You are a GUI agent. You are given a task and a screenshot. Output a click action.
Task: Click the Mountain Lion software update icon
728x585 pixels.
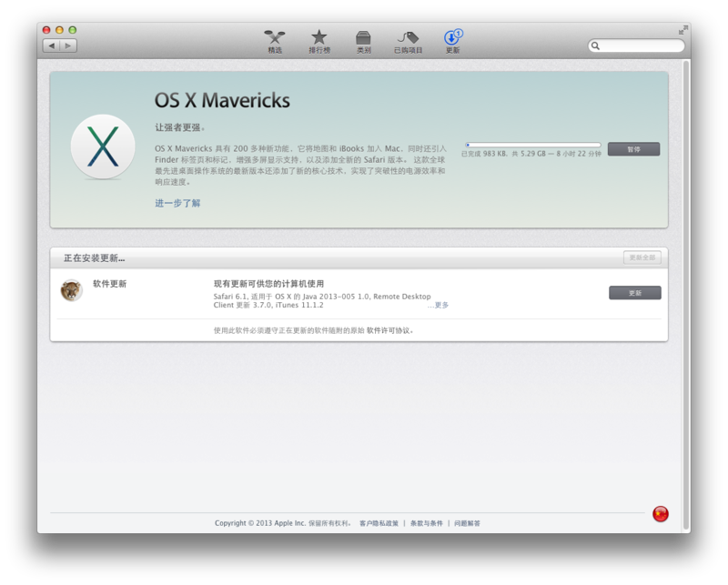tap(72, 290)
